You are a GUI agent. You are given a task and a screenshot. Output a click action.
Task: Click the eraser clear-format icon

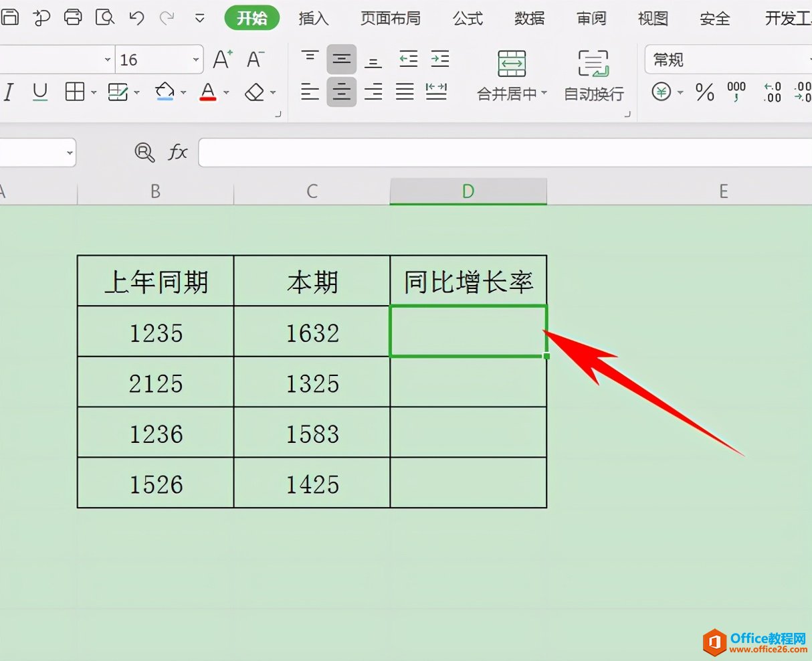coord(255,92)
